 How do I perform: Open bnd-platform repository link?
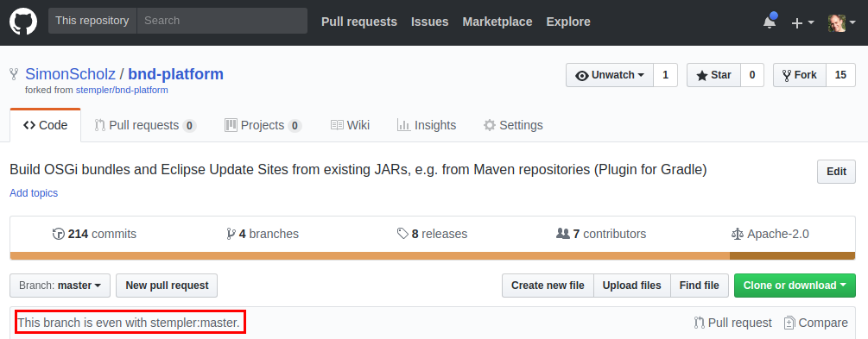[176, 74]
